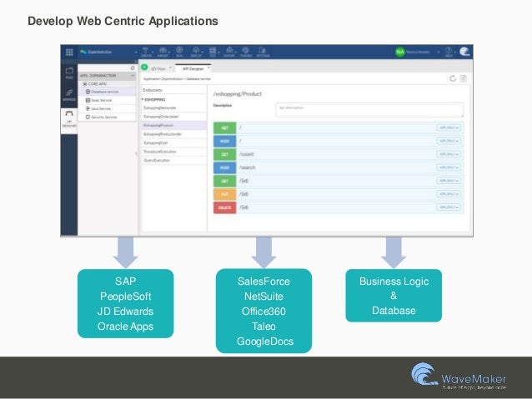Click the red DELETE method button
The height and width of the screenshot is (399, 532).
pos(224,207)
